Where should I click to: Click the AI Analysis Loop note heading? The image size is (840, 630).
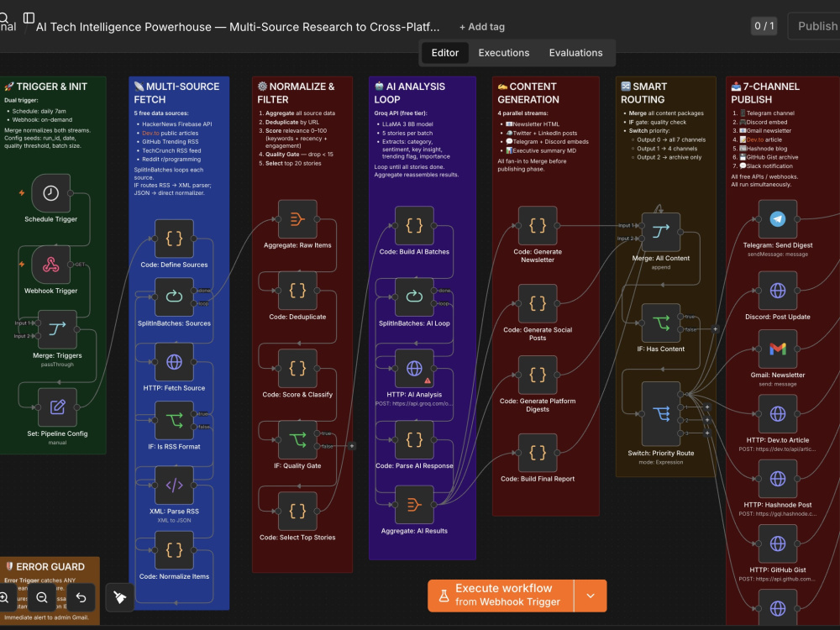(x=410, y=92)
